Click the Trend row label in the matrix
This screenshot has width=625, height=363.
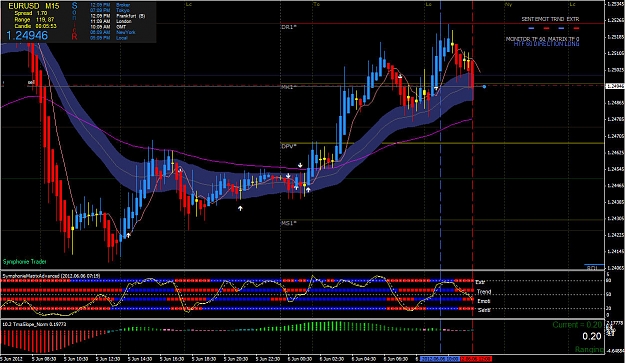(x=483, y=292)
